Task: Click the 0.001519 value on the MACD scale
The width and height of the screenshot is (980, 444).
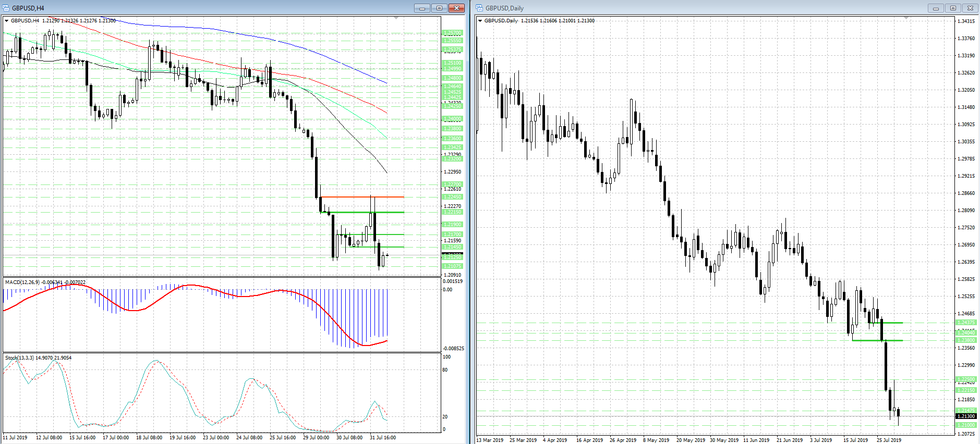Action: [x=453, y=281]
